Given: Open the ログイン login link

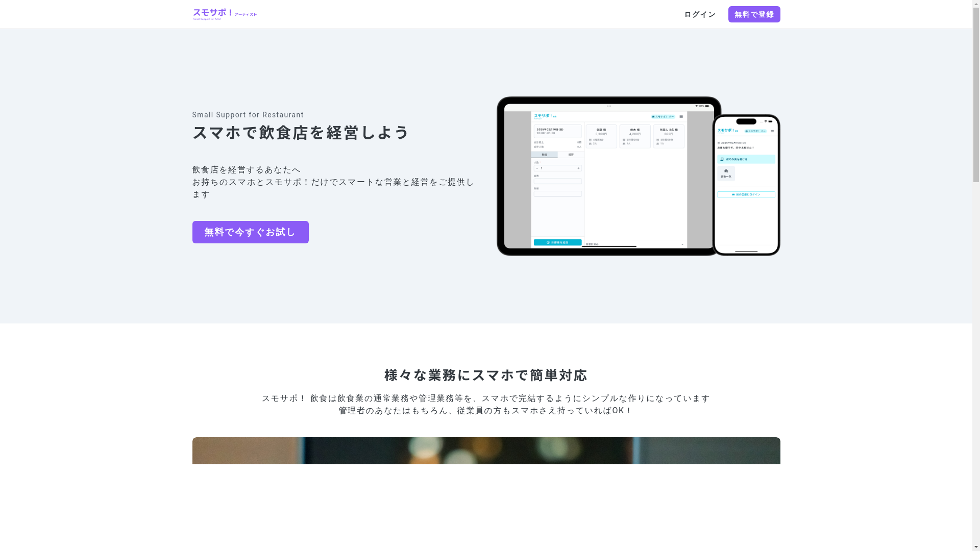Looking at the screenshot, I should pos(700,14).
